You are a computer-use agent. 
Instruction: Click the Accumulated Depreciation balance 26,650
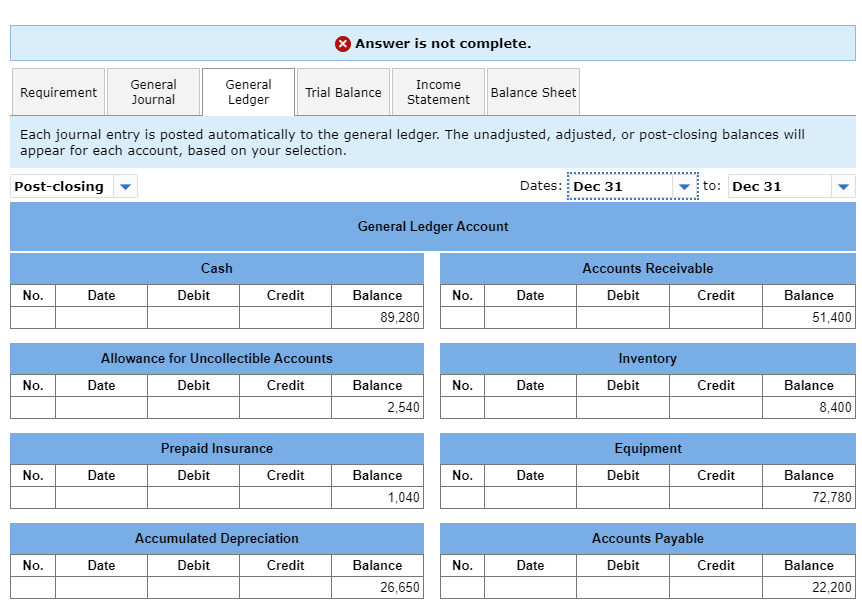click(x=378, y=588)
